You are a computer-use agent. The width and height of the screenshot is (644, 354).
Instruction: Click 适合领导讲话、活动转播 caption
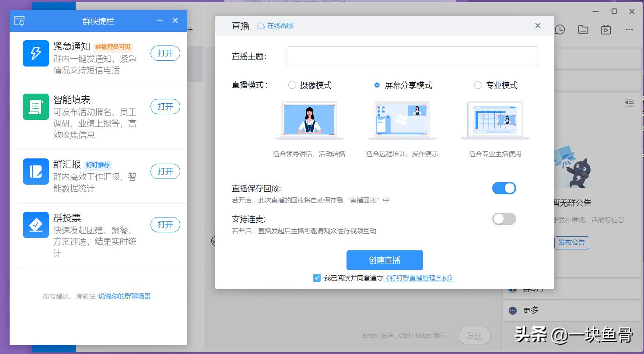[x=309, y=154]
